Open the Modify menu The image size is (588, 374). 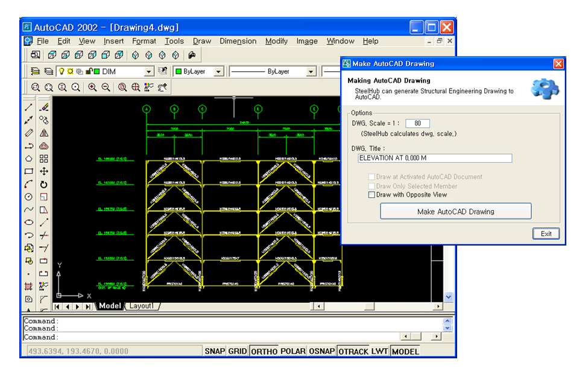[x=276, y=41]
